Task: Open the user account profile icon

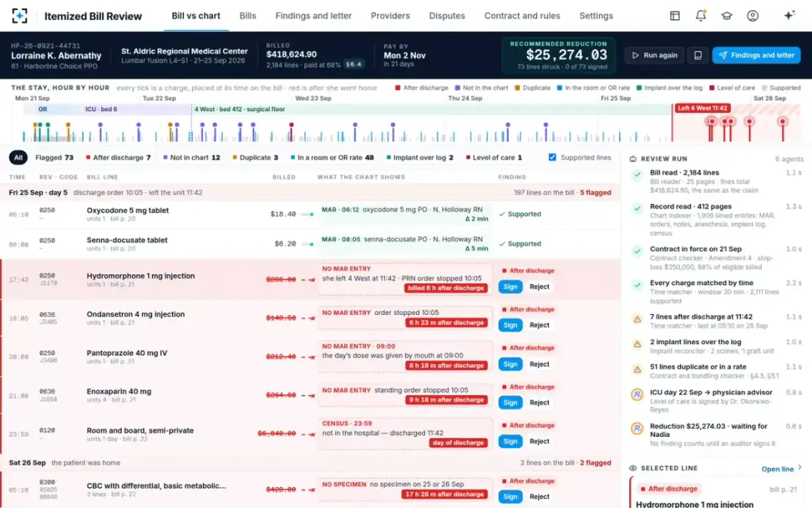Action: (752, 16)
